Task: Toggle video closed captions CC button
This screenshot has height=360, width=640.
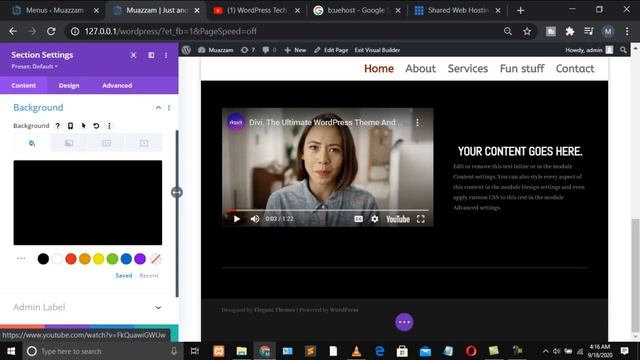Action: [358, 219]
